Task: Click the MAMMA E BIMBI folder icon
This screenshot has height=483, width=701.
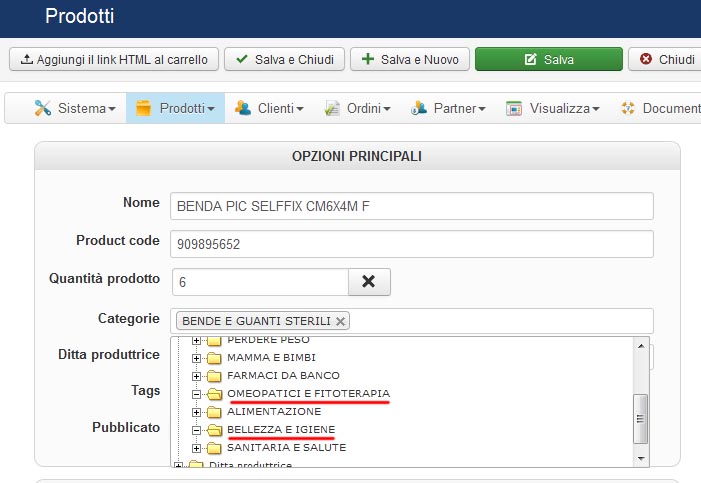Action: [214, 358]
